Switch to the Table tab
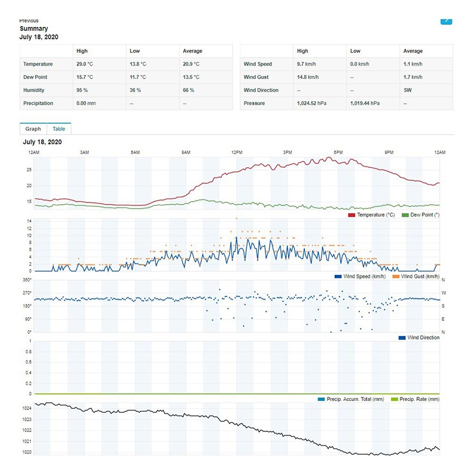Image resolution: width=476 pixels, height=476 pixels. [x=59, y=129]
